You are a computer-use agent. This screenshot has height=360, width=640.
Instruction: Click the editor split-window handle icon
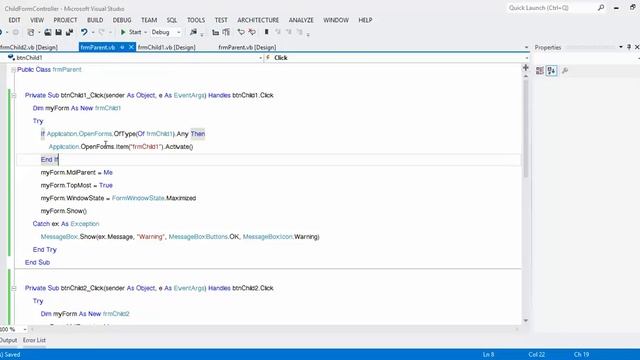526,68
